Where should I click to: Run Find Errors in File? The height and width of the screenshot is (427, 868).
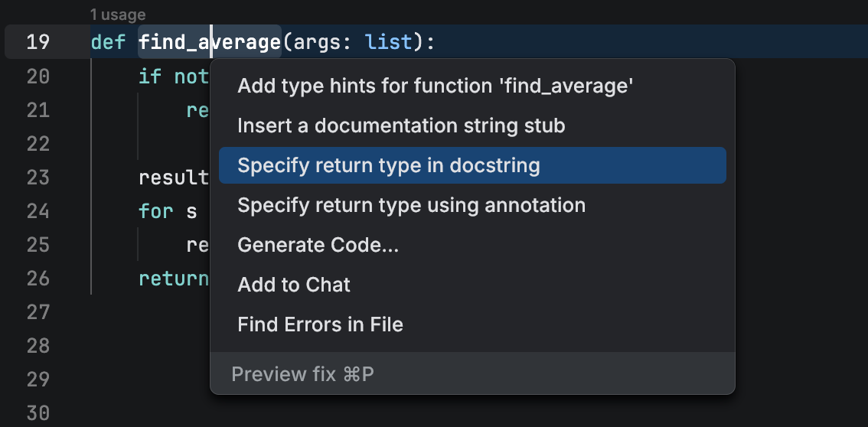[x=320, y=324]
